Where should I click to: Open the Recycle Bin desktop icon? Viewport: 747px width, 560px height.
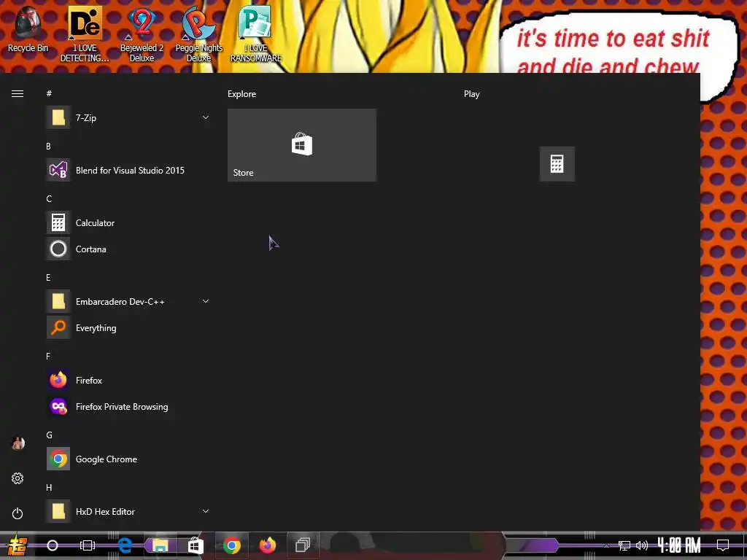point(28,29)
